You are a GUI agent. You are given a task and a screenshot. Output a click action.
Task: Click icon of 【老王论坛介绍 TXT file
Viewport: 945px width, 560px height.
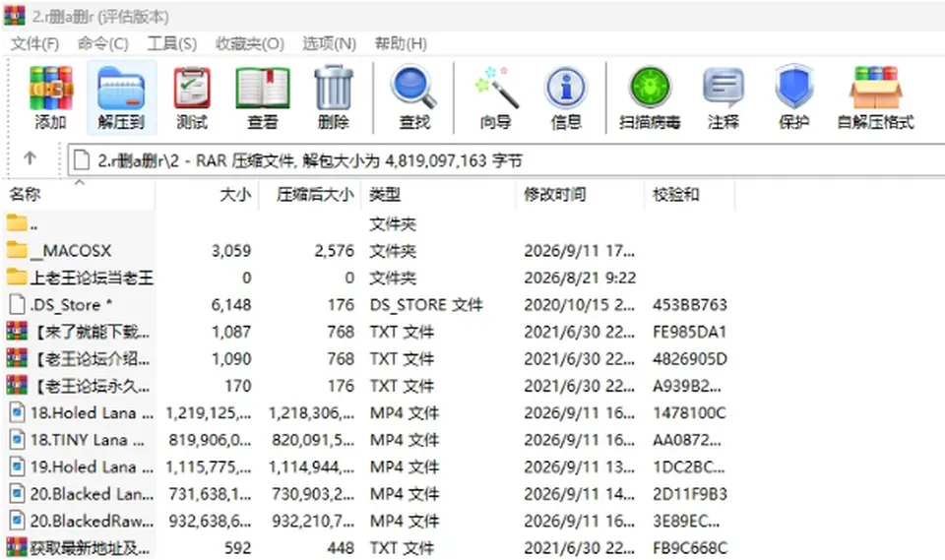tap(17, 358)
